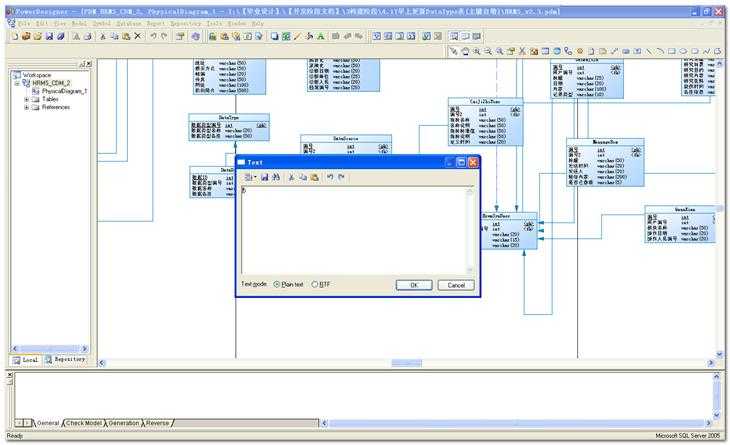
Task: Click Cut icon in the Text dialog toolbar
Action: 291,177
